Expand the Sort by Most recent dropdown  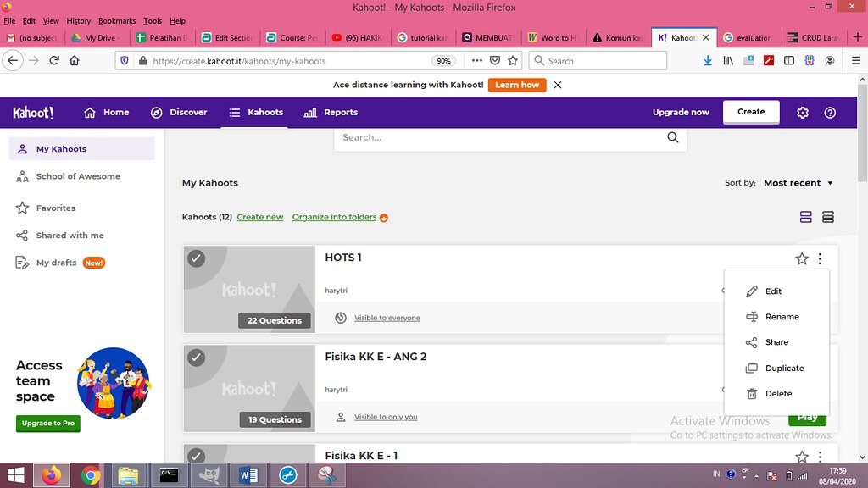[798, 183]
